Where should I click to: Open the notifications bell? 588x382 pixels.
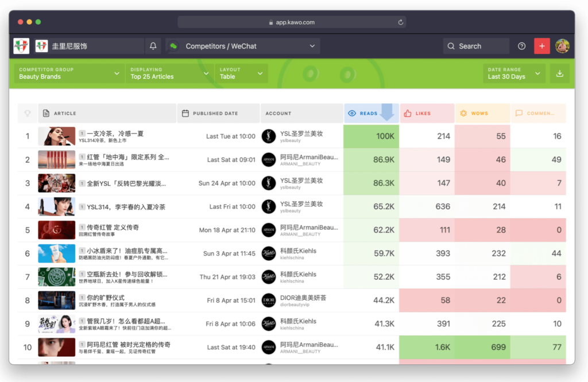tap(153, 46)
